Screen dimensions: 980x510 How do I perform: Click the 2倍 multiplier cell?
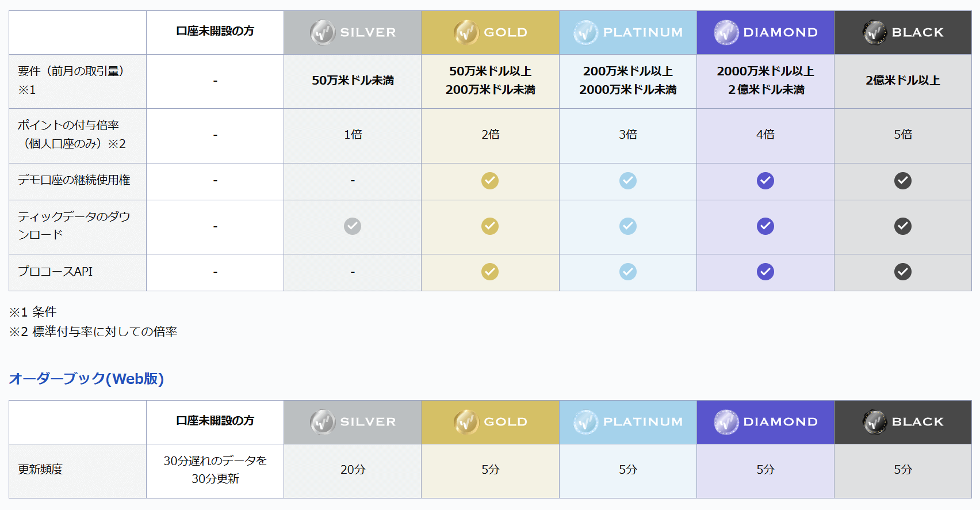[490, 135]
